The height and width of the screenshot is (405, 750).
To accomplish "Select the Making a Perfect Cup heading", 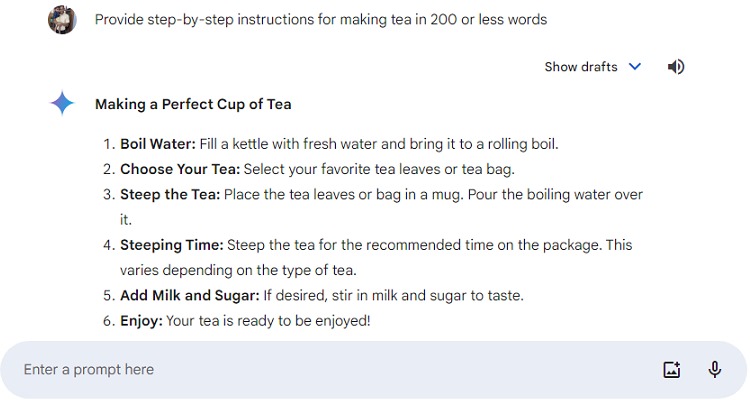I will pyautogui.click(x=193, y=104).
